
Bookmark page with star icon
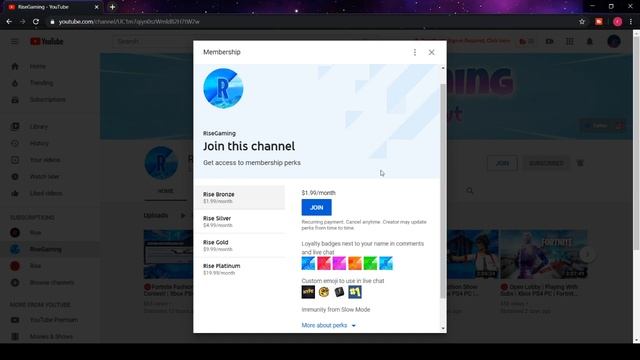582,22
